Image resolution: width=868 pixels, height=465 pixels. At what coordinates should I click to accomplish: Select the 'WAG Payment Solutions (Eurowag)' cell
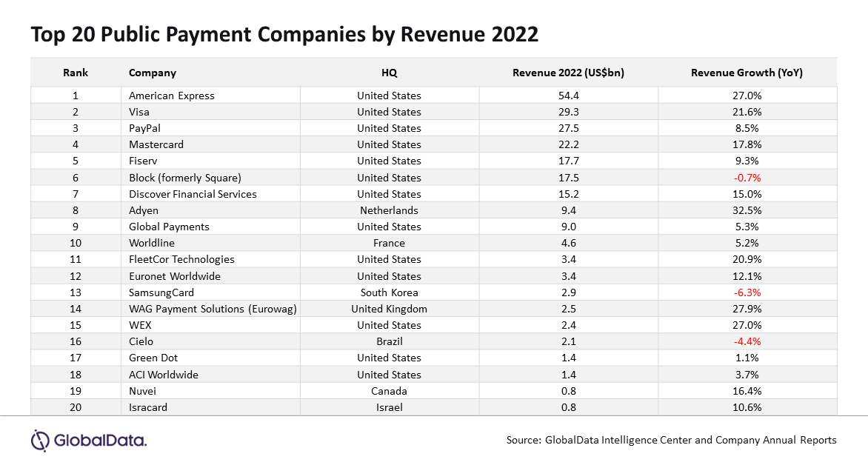pyautogui.click(x=213, y=309)
